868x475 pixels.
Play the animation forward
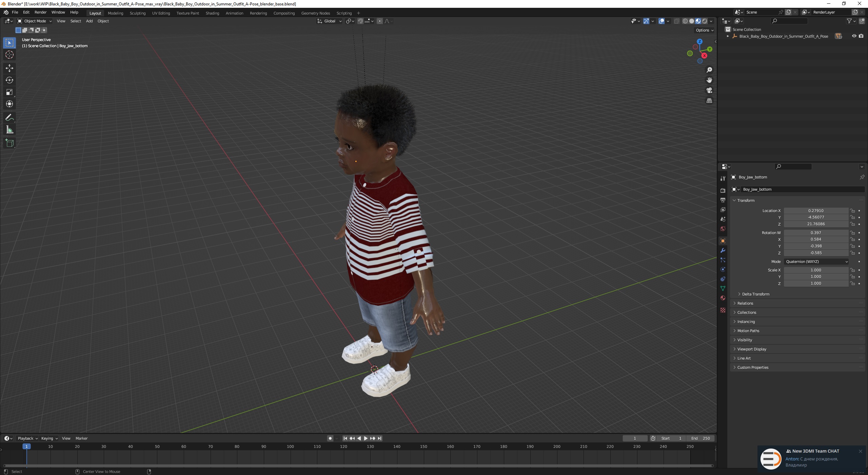pos(366,438)
